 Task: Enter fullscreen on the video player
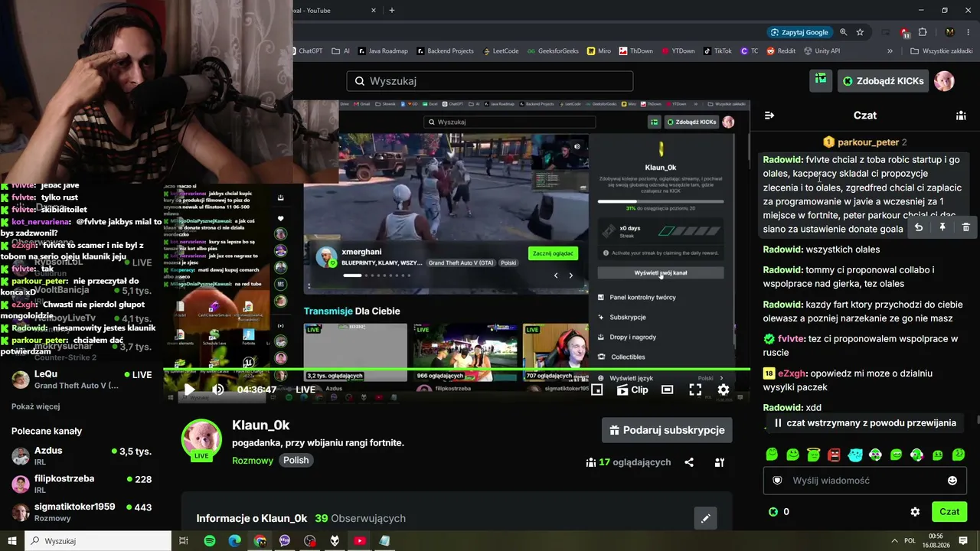click(695, 390)
